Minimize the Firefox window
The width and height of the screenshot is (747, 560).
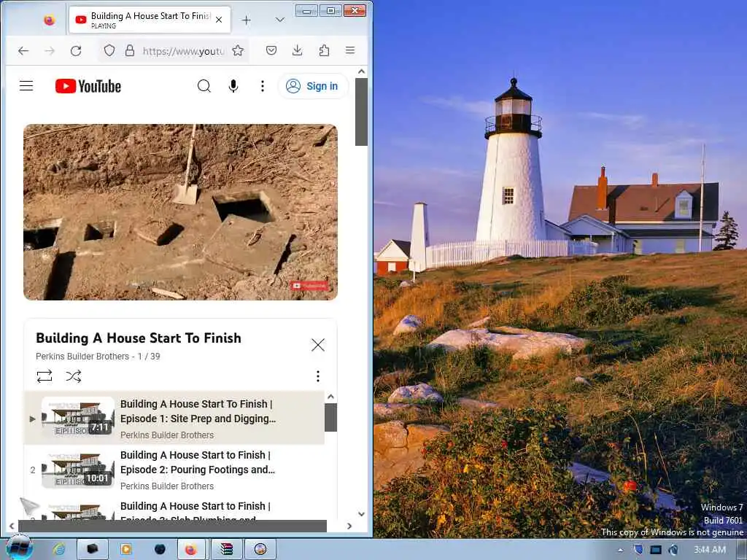click(x=306, y=10)
